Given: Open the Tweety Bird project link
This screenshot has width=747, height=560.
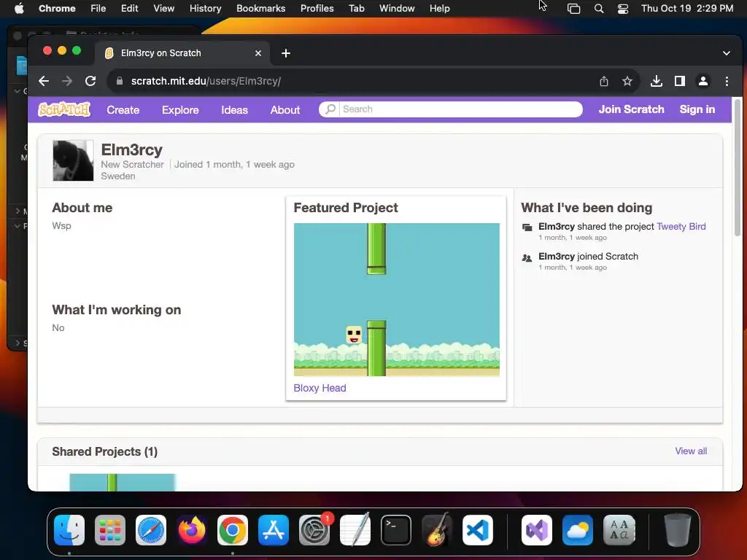Looking at the screenshot, I should [x=681, y=227].
